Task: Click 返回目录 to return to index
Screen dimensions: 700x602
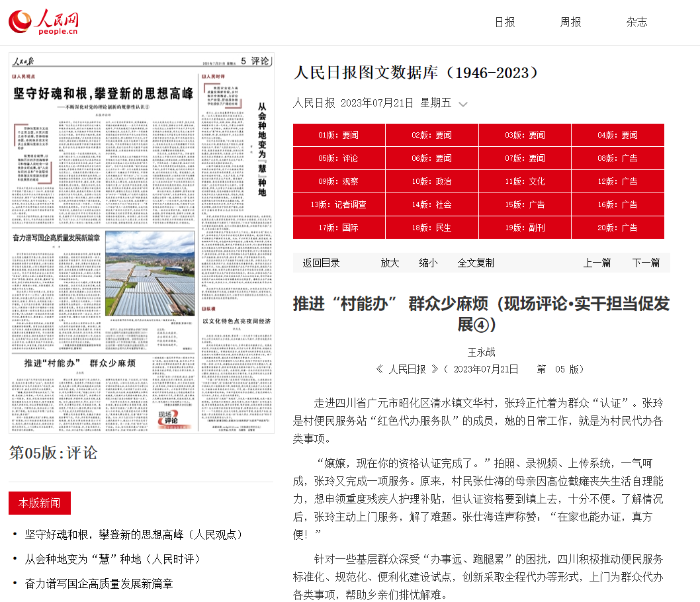Action: coord(321,263)
